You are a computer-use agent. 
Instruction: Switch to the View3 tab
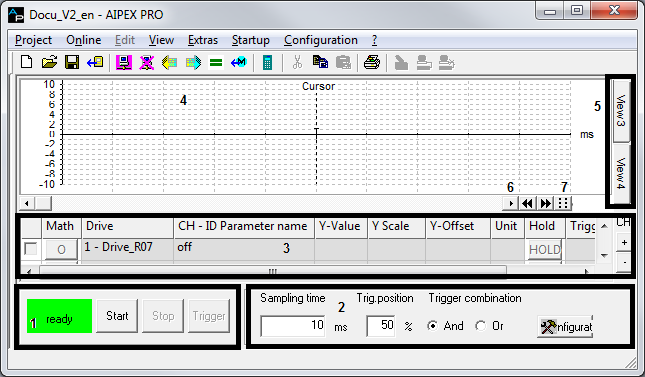click(x=621, y=111)
